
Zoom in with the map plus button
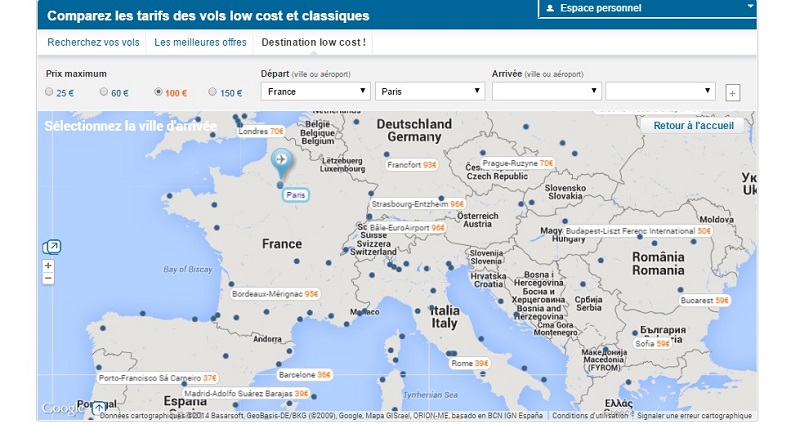click(48, 266)
